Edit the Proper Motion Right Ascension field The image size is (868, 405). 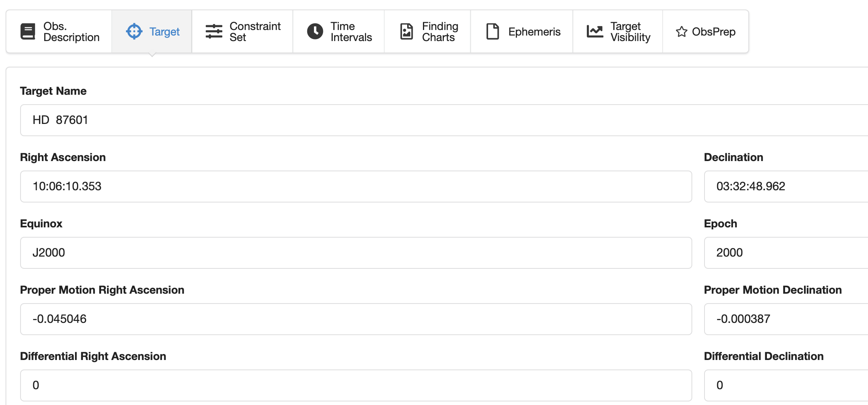click(x=355, y=319)
